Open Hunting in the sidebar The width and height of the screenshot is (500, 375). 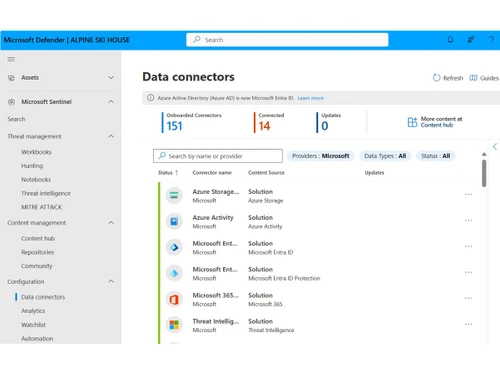(x=32, y=166)
